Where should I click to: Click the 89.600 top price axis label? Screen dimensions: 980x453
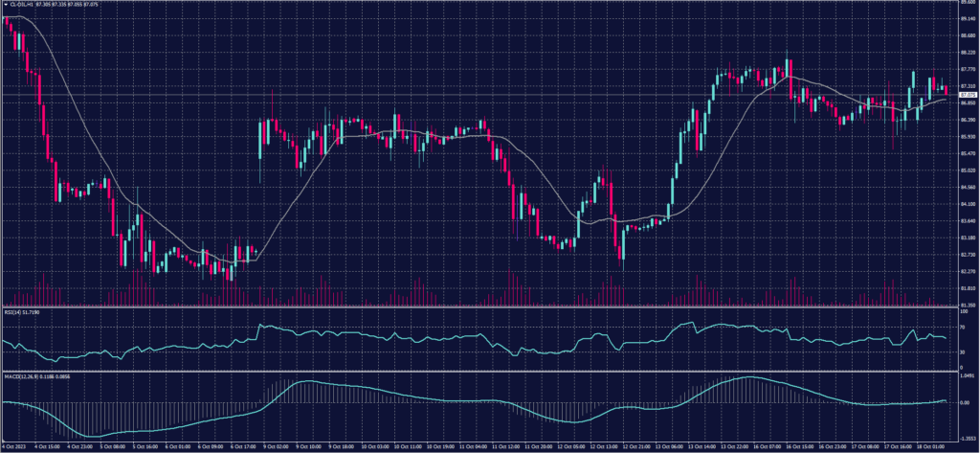coord(968,3)
